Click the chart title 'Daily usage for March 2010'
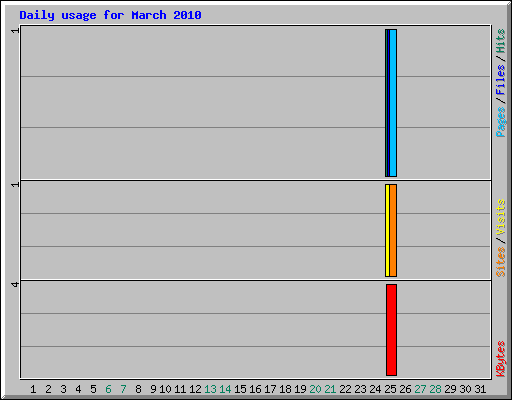 tap(110, 15)
